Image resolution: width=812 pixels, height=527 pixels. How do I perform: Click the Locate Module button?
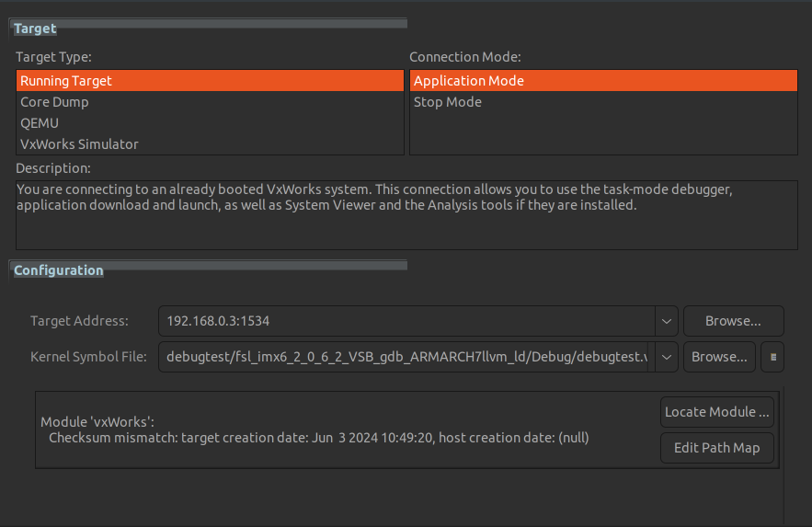(x=716, y=412)
